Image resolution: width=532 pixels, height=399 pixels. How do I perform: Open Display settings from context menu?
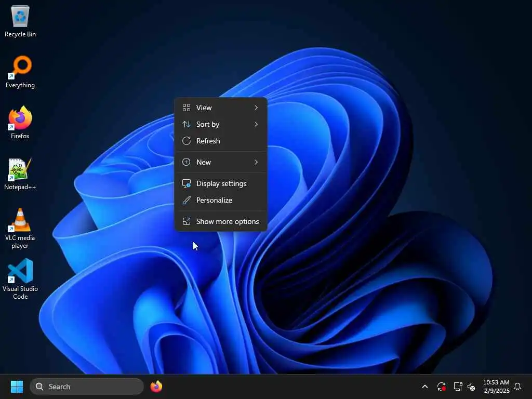coord(220,183)
